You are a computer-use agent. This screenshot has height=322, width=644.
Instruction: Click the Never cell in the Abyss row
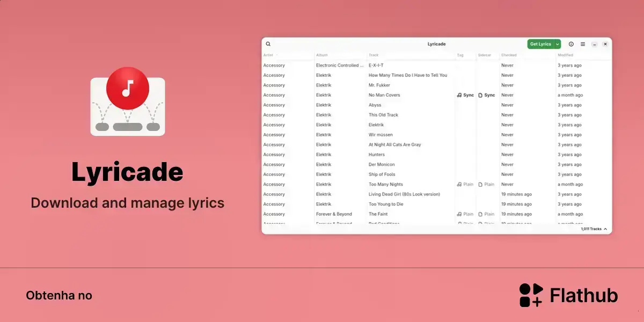click(507, 105)
